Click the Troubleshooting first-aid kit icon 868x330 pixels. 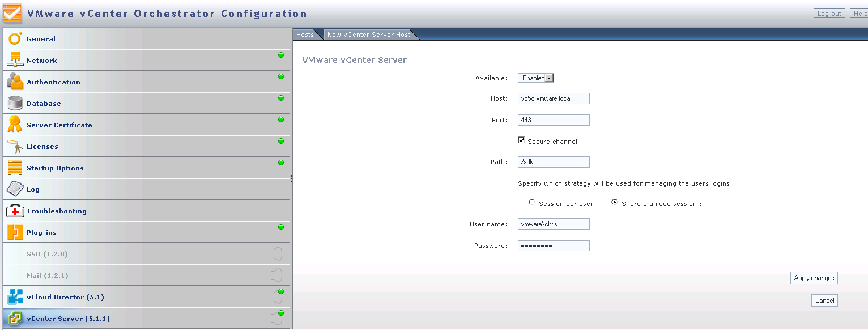pyautogui.click(x=15, y=211)
